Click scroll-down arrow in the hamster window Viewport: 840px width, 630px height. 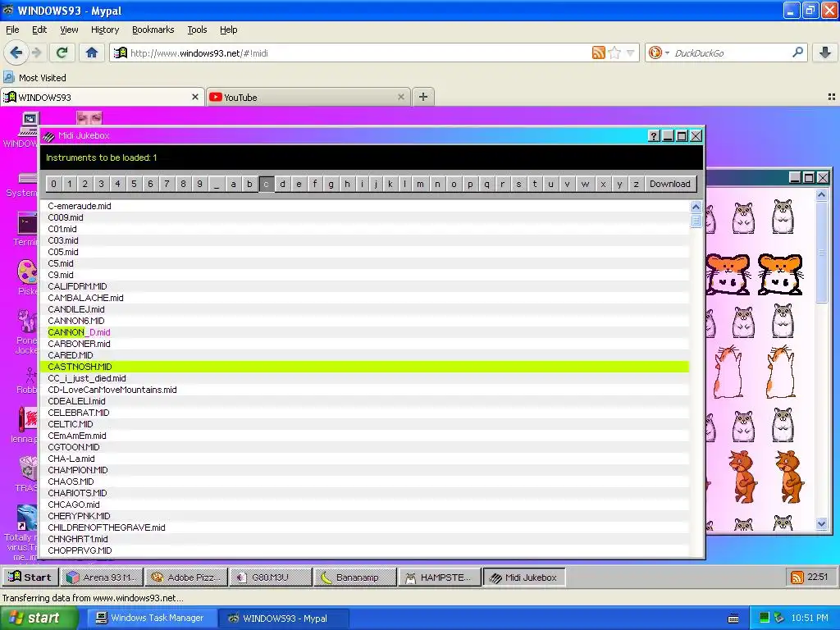821,523
